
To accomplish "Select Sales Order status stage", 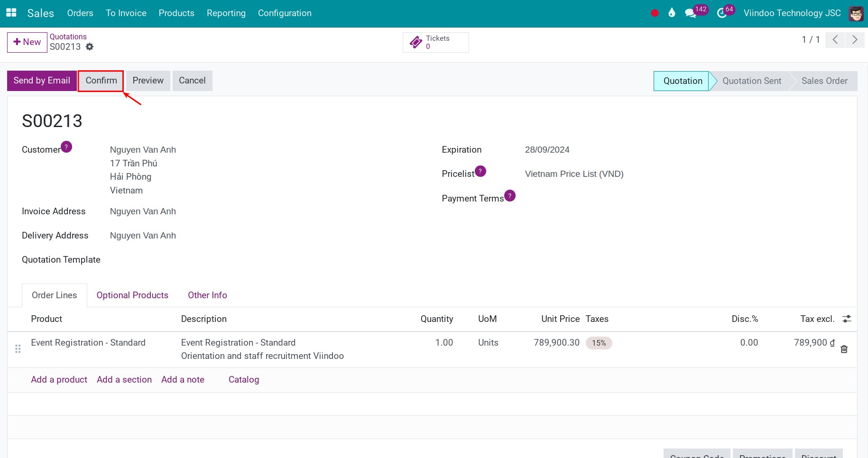I will (x=824, y=81).
